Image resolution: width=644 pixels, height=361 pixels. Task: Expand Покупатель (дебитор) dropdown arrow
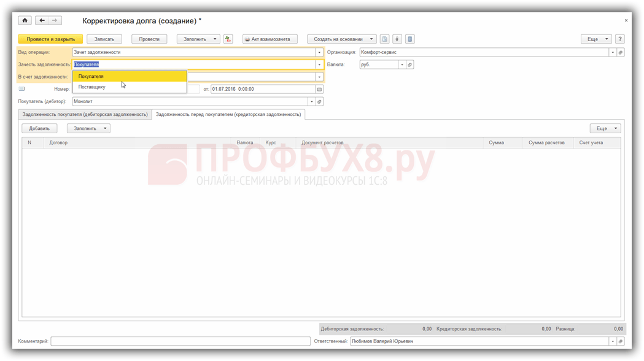pyautogui.click(x=312, y=101)
